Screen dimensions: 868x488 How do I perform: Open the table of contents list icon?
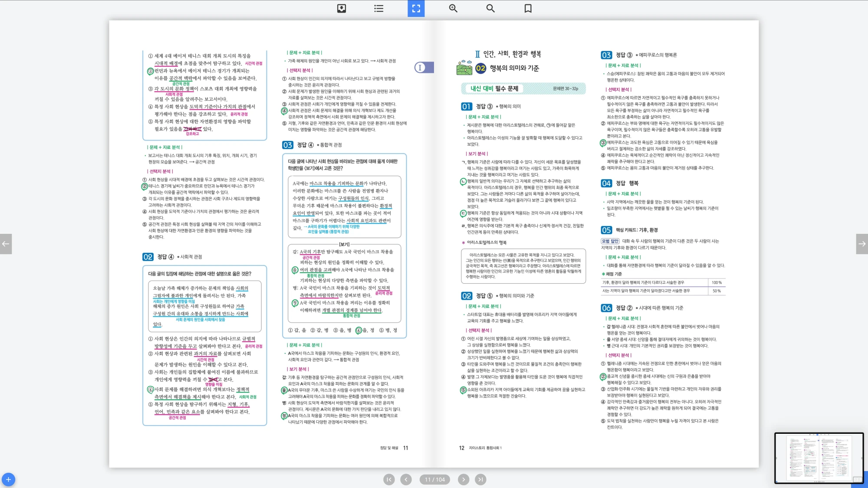[x=379, y=8]
